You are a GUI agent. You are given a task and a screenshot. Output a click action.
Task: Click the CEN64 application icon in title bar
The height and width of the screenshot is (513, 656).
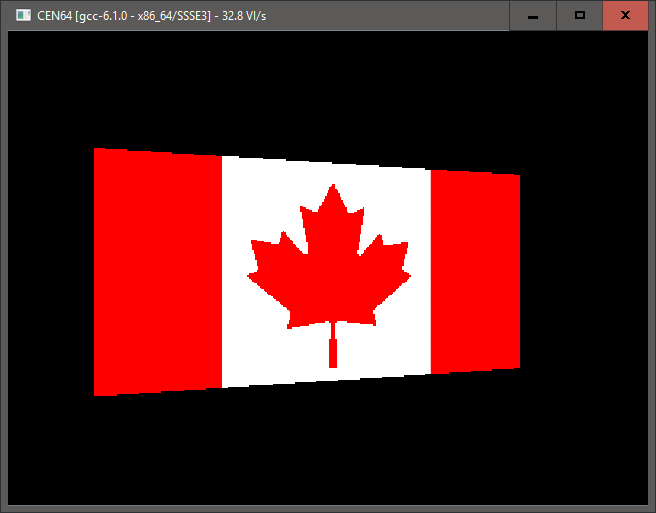[23, 15]
